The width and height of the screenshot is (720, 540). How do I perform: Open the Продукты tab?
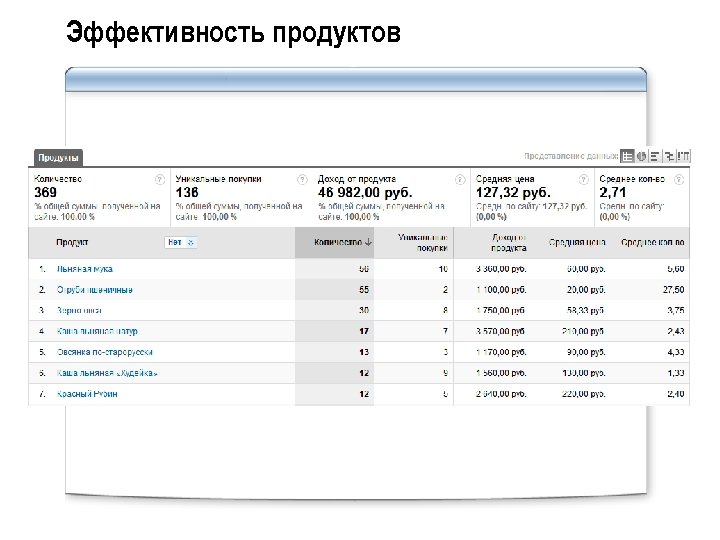click(x=58, y=158)
